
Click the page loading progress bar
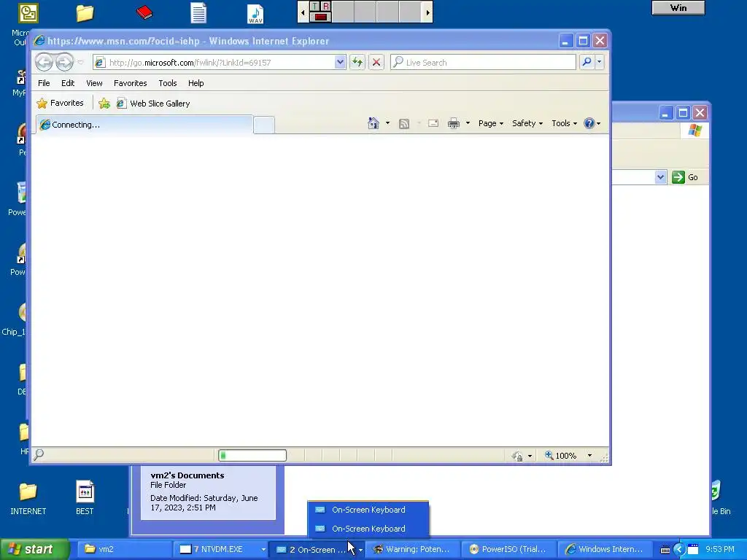coord(252,455)
